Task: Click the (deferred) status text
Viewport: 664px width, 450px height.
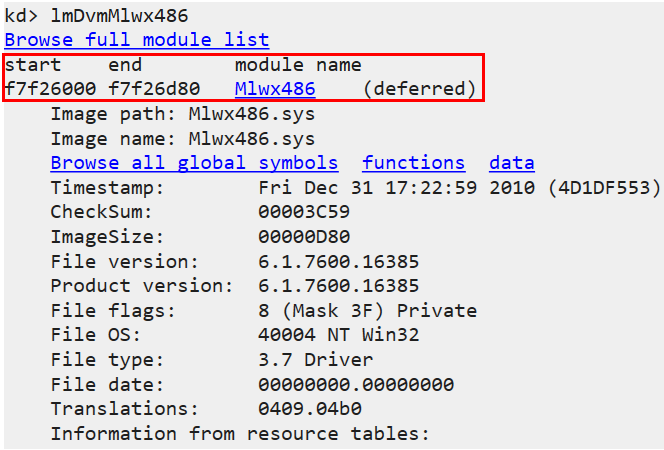Action: [x=419, y=89]
